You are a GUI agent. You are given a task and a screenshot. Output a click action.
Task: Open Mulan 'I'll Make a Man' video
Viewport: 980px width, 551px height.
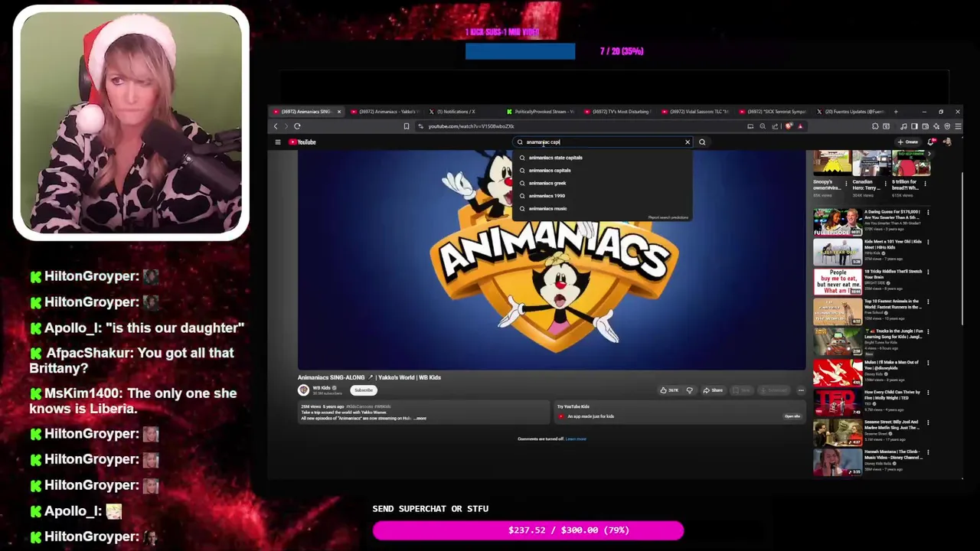[x=837, y=373]
